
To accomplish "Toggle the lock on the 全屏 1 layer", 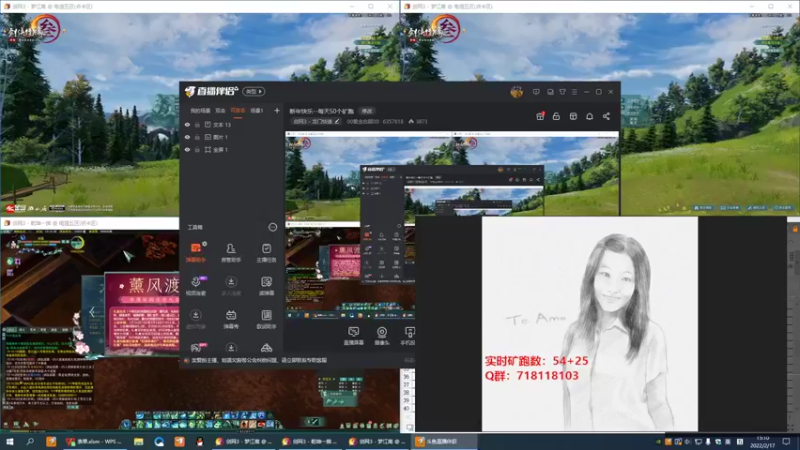I will tap(197, 149).
